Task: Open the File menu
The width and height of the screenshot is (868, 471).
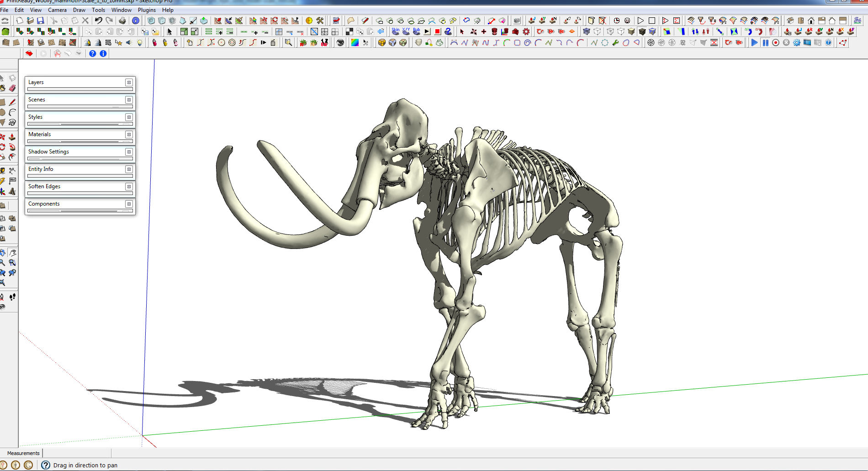Action: tap(5, 10)
